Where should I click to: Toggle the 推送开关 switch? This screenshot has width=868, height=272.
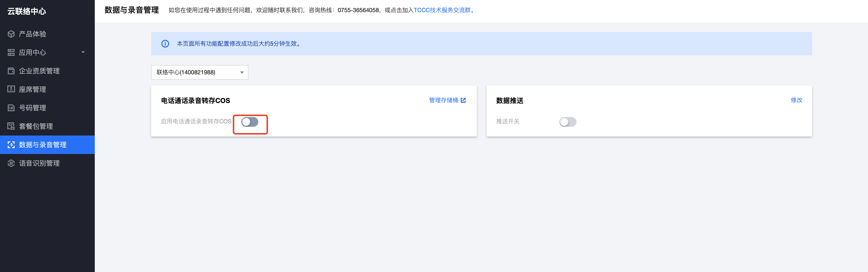pos(567,122)
